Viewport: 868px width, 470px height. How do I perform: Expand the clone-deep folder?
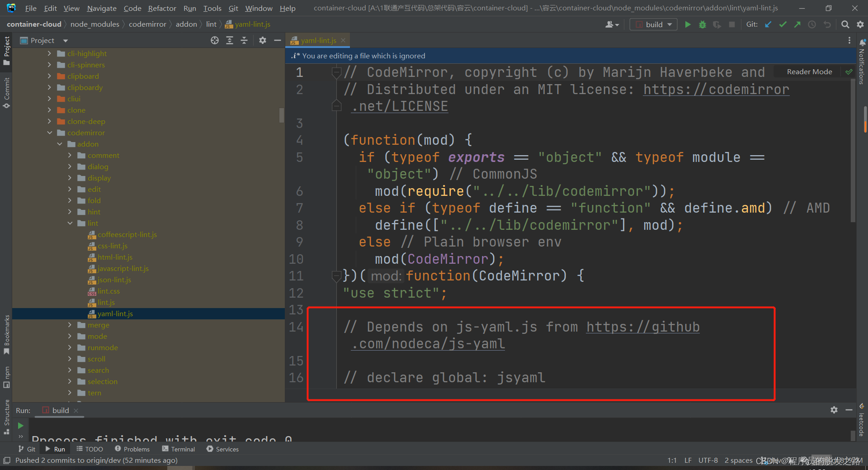[x=49, y=121]
